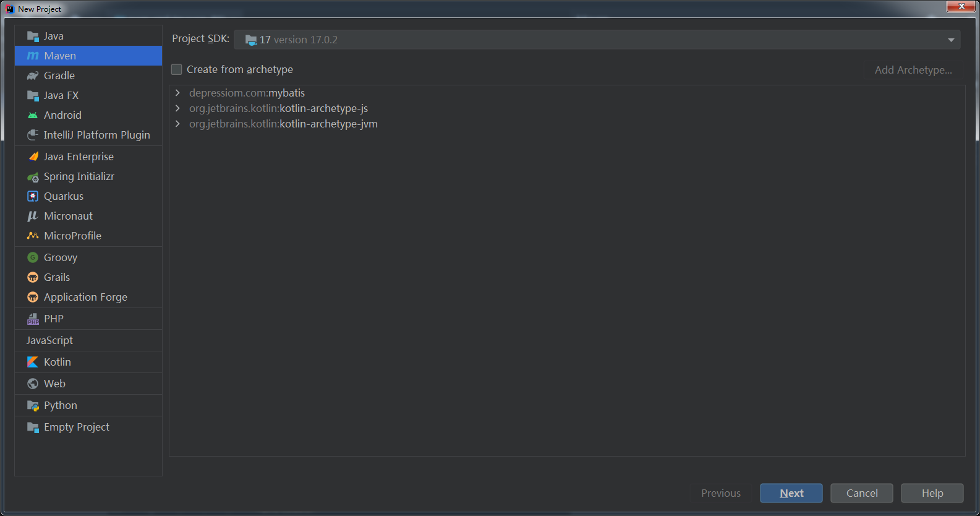Click the Quarkus icon
The image size is (980, 516).
[x=33, y=196]
